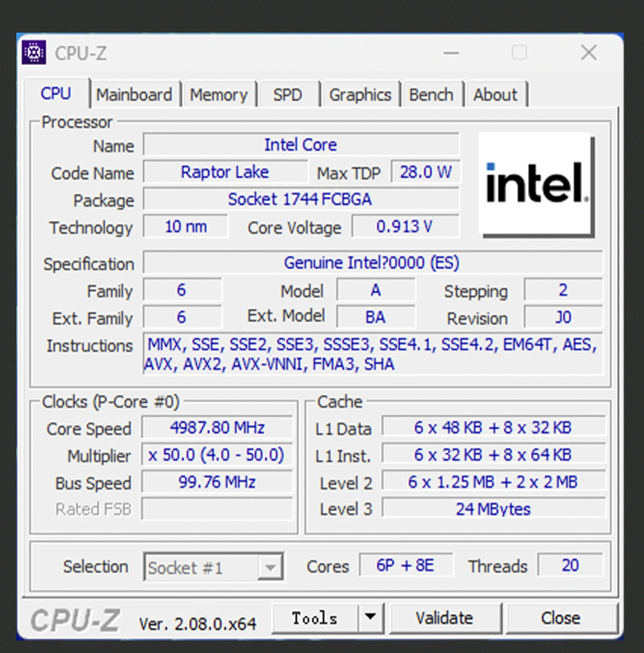Click the Threads value '20'
The image size is (644, 653).
coord(570,565)
